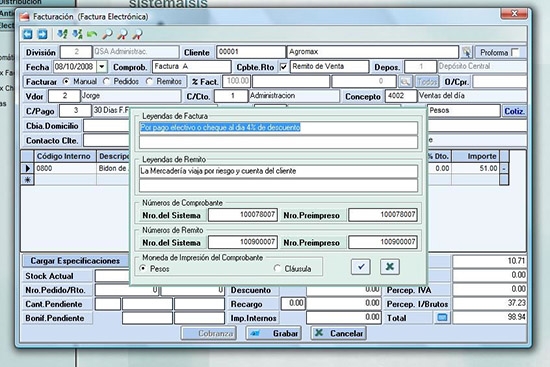Click the new row asterisk marker
This screenshot has width=550, height=367.
coord(27,180)
